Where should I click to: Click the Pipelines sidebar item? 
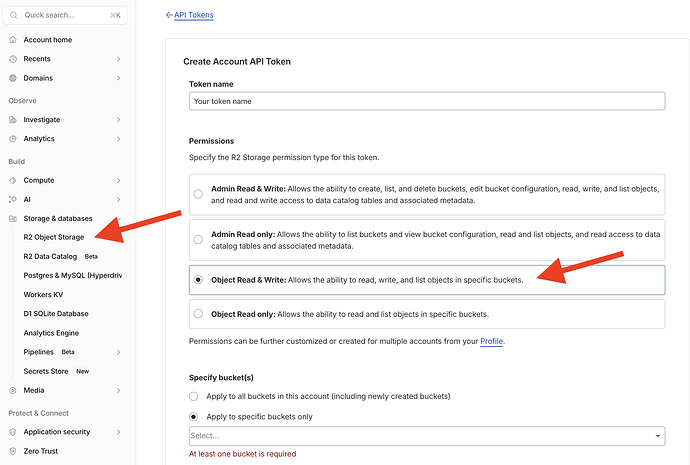(x=38, y=352)
